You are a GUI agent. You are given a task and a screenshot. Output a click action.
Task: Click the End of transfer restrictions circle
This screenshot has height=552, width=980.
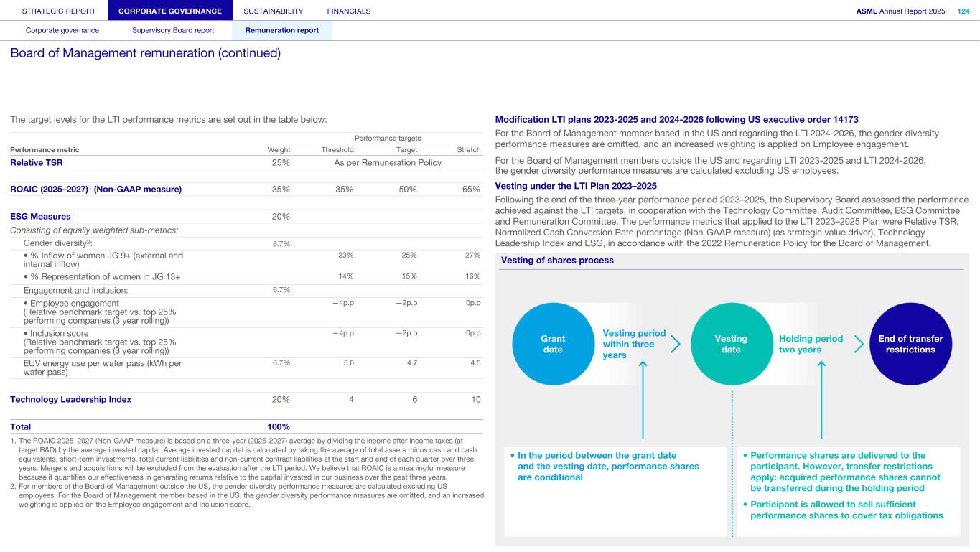[x=910, y=344]
